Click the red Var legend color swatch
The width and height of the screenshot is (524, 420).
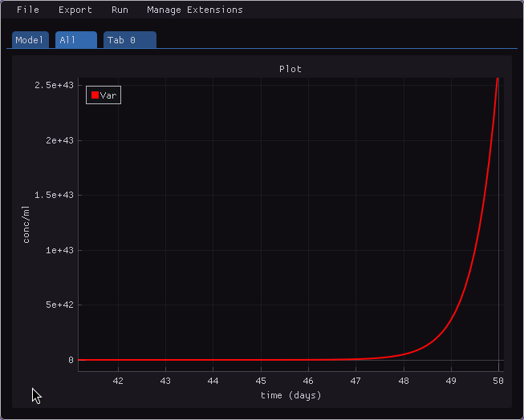coord(95,95)
